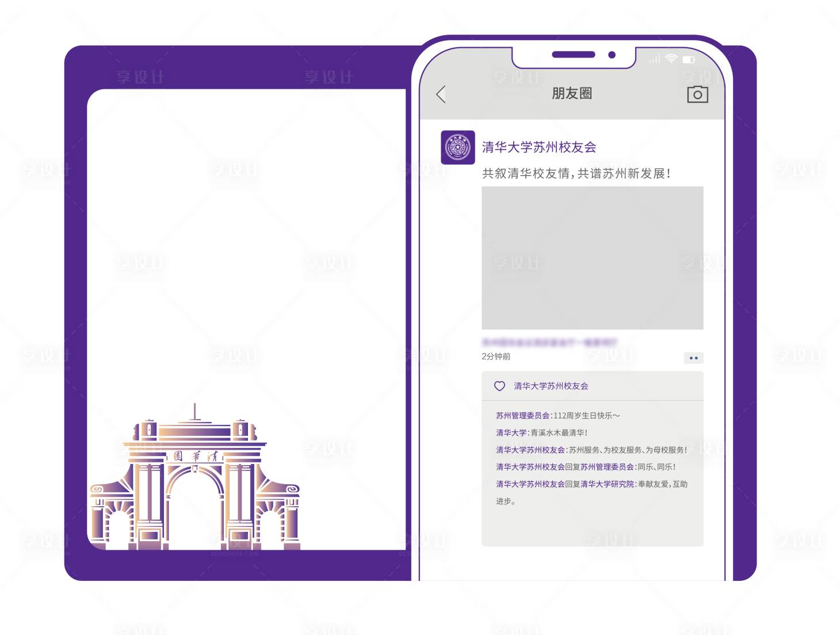Image resolution: width=840 pixels, height=635 pixels.
Task: Click the Tsinghua gate illustration
Action: tap(194, 477)
